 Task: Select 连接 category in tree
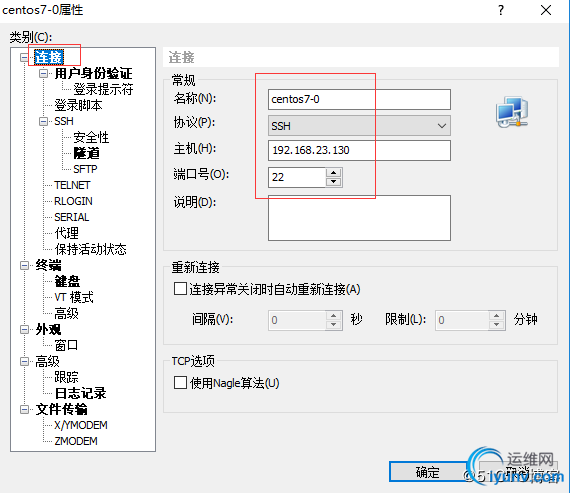click(x=49, y=57)
